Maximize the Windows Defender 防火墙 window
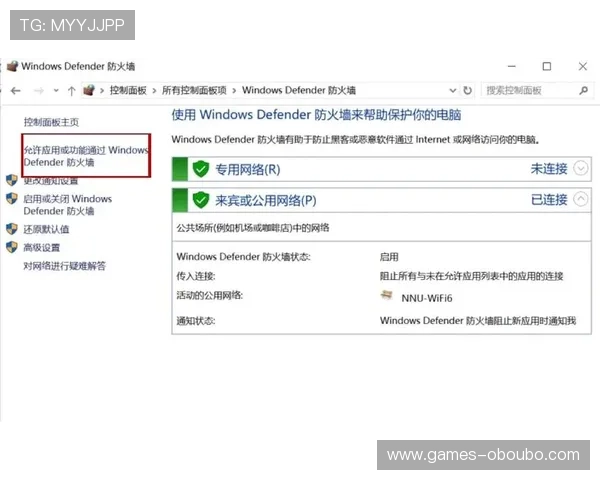Viewport: 600px width, 480px height. (x=547, y=66)
